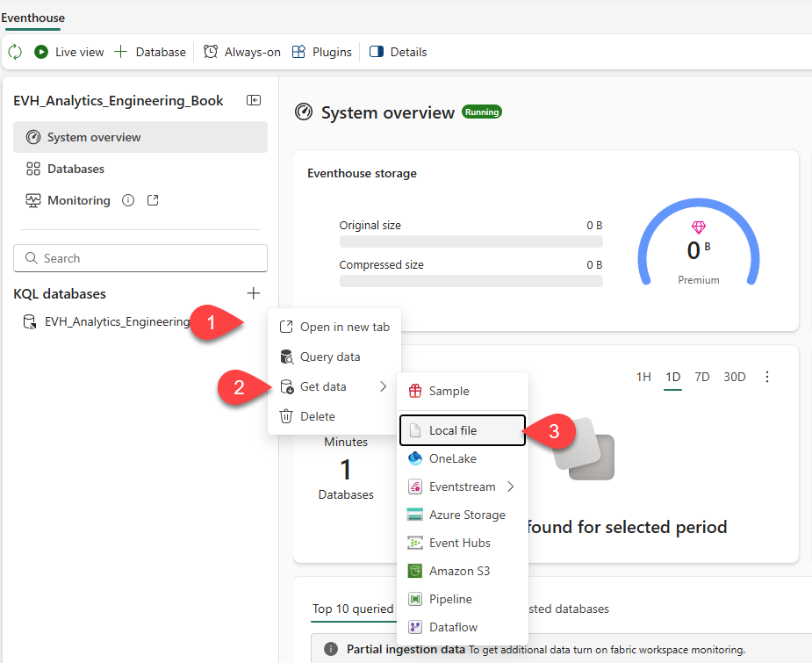The width and height of the screenshot is (812, 663).
Task: Toggle Live view in toolbar
Action: (69, 52)
